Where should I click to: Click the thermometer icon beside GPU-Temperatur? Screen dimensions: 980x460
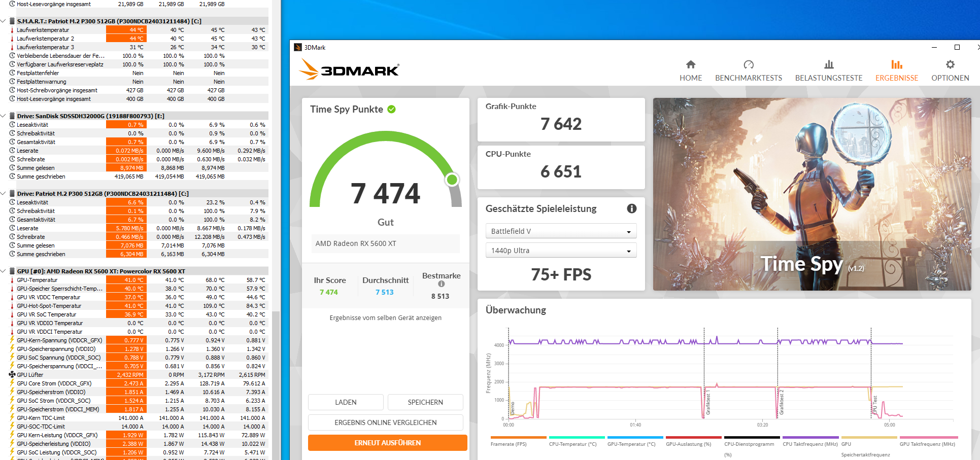tap(12, 280)
